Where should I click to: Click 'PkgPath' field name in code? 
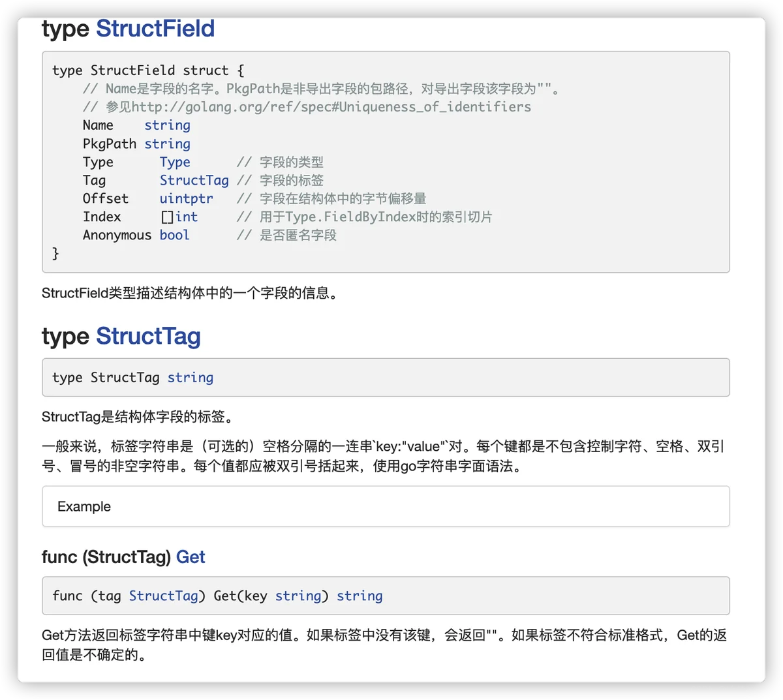[x=110, y=144]
